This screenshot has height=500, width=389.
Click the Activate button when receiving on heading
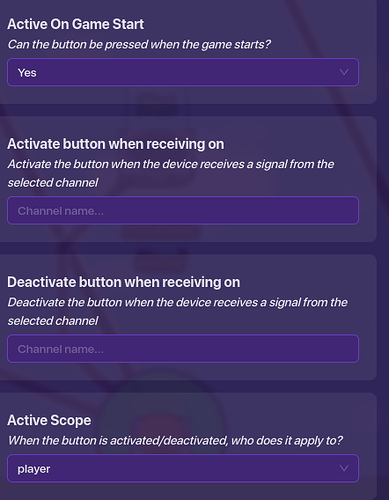116,144
